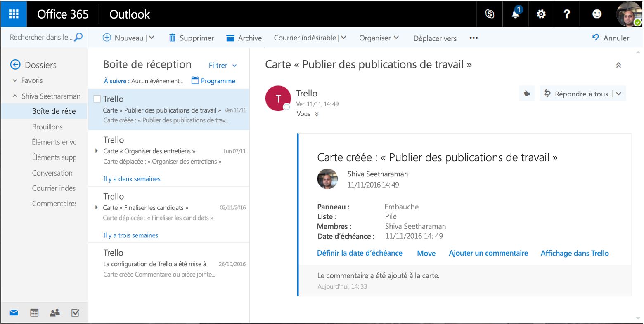Open Skype from the top bar
Screen dimensions: 644x324
click(x=490, y=14)
